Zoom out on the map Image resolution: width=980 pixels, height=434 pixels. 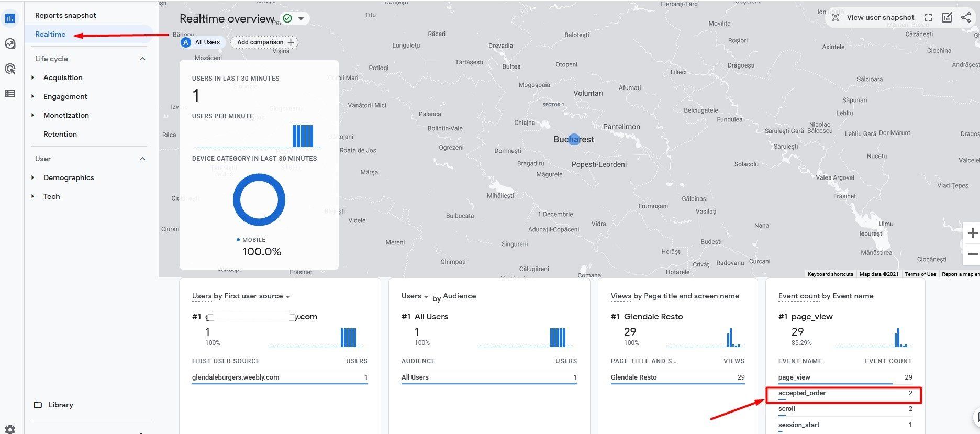point(973,254)
